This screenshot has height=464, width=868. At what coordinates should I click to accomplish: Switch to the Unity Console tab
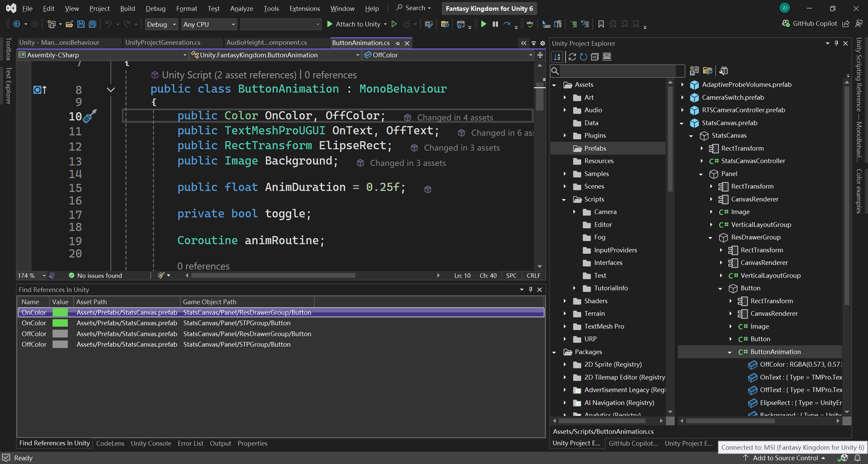click(151, 443)
